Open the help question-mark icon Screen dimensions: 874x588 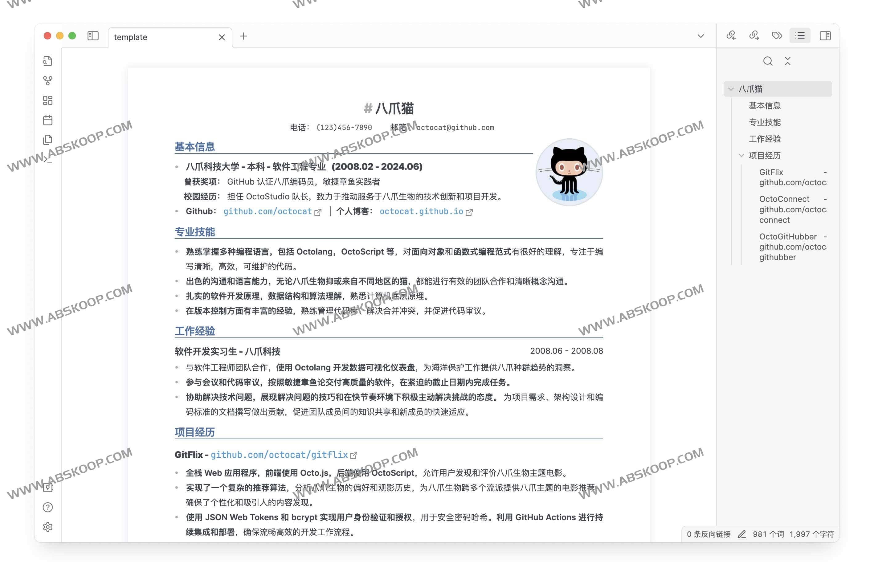[x=48, y=507]
